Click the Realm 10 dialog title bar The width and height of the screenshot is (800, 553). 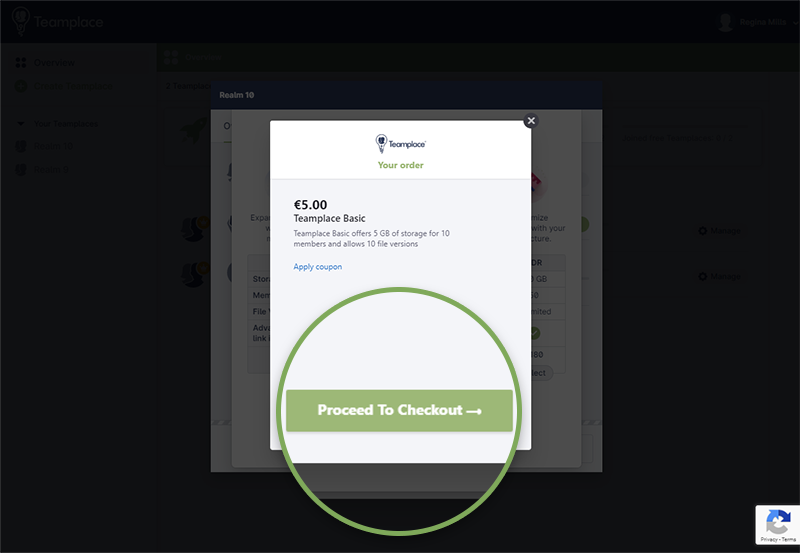point(406,95)
